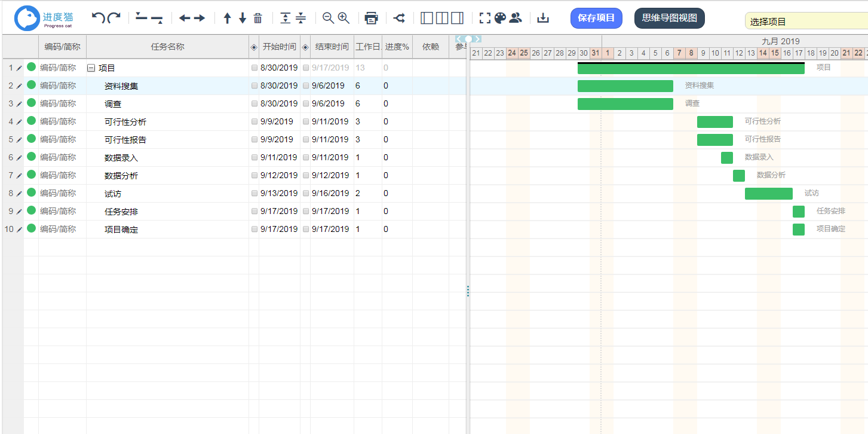
Task: Click the green status dot of 调查
Action: (x=31, y=103)
